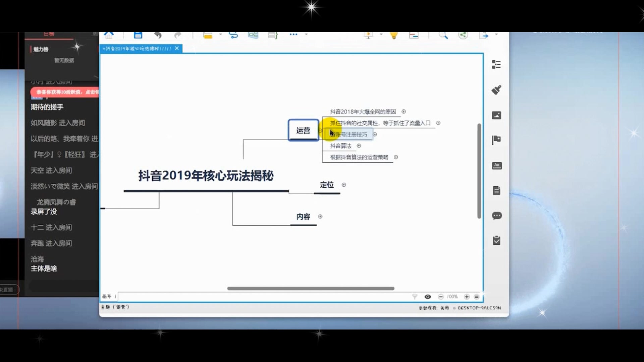Viewport: 644px width, 362px height.
Task: Click the export arrow icon
Action: tap(484, 35)
